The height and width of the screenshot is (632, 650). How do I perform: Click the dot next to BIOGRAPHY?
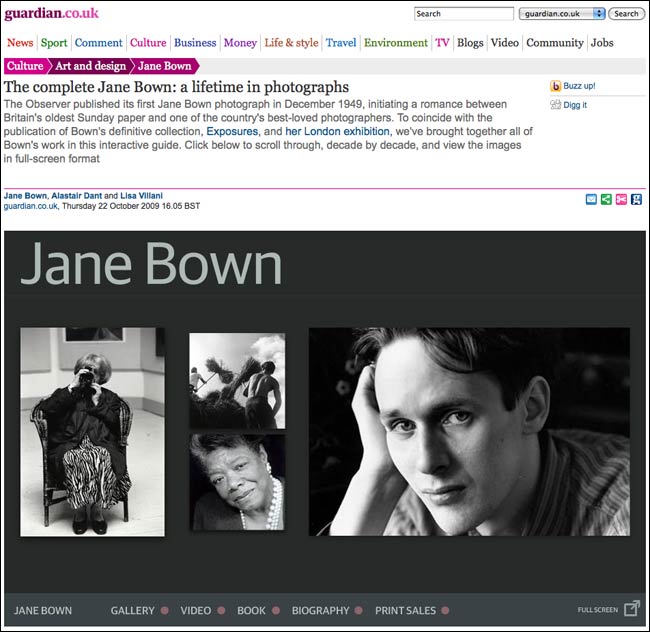coord(359,610)
